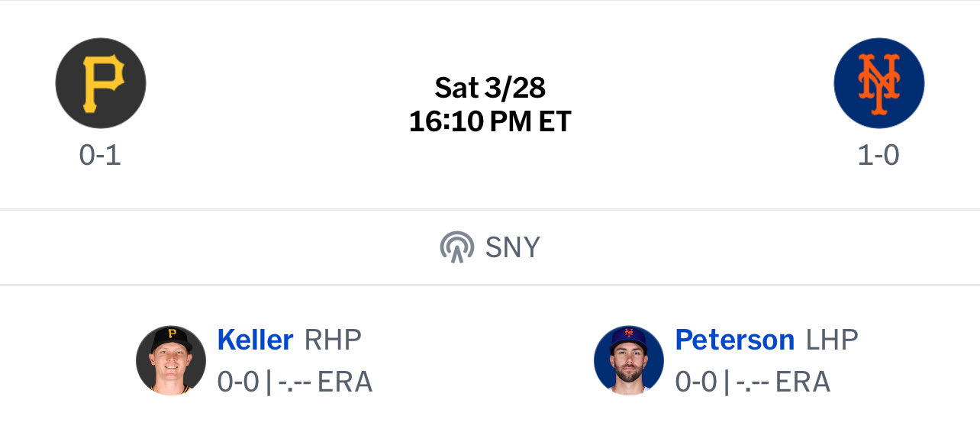The width and height of the screenshot is (980, 432).
Task: Click the divider bar in Keller's stat line
Action: [x=269, y=382]
